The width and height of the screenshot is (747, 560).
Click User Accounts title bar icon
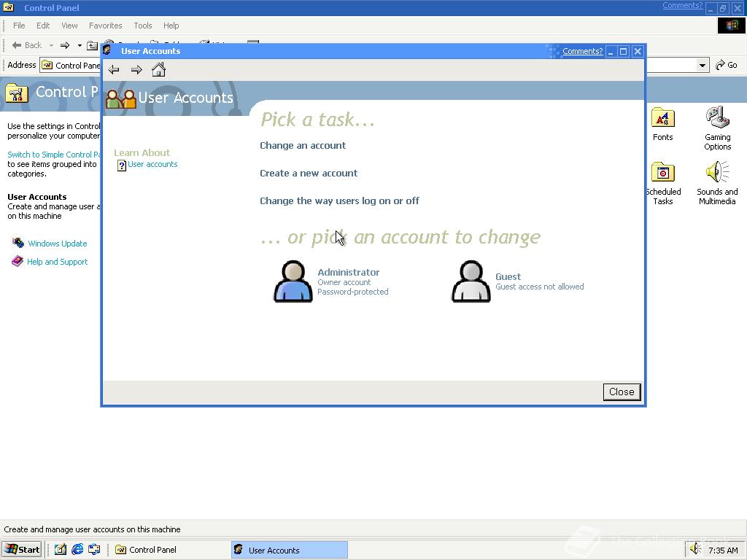[107, 50]
